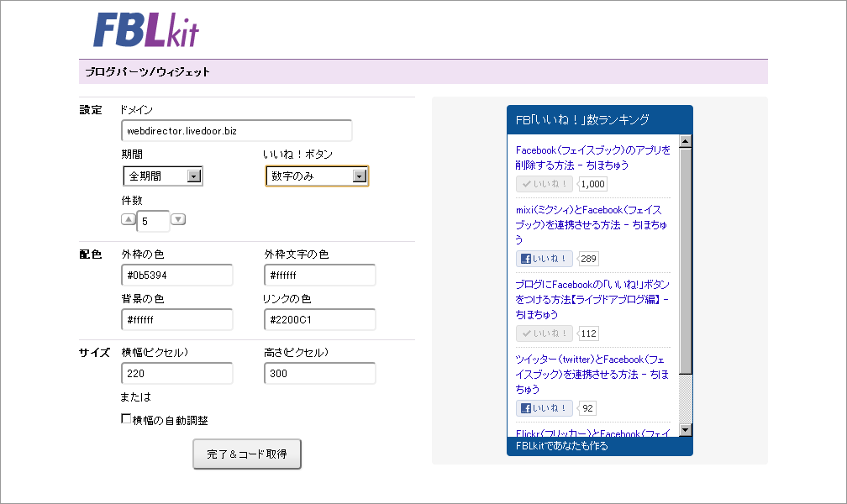Screen dimensions: 847x504
Task: Click the Facebook いいね！ button beside 289
Action: pos(544,259)
